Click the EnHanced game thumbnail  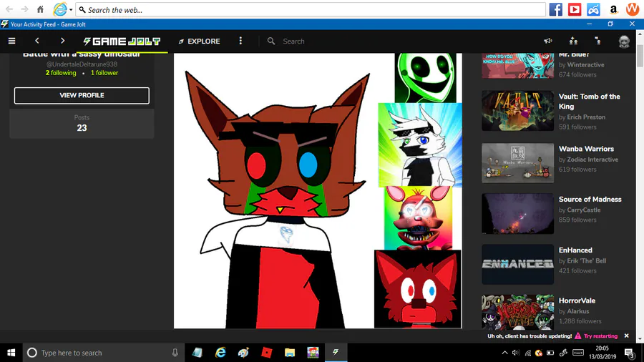click(517, 264)
